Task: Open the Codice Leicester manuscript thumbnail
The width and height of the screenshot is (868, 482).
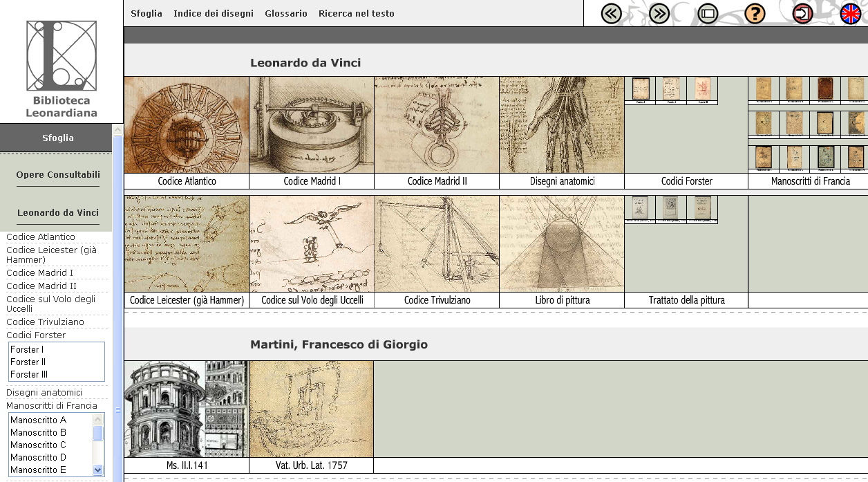Action: click(187, 243)
